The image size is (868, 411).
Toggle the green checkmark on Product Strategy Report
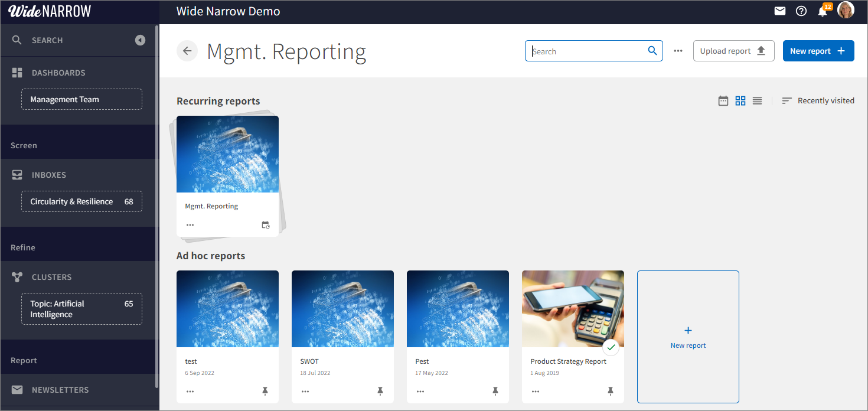pyautogui.click(x=611, y=347)
